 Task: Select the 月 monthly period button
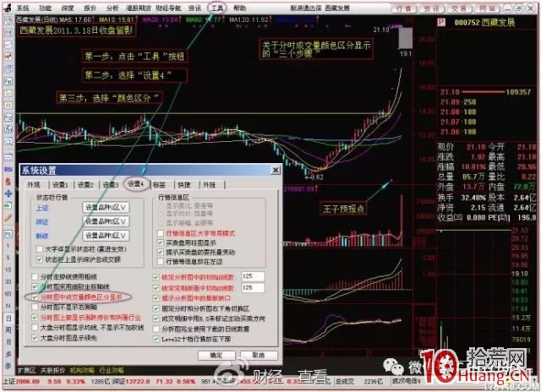coord(8,342)
